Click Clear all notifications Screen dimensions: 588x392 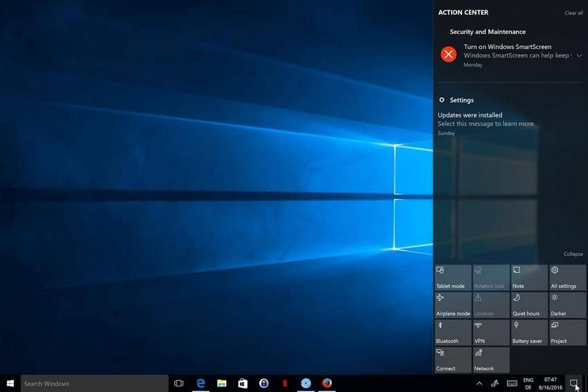[x=573, y=13]
